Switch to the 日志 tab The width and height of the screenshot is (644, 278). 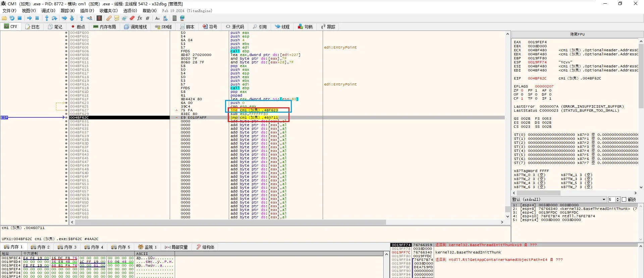[x=33, y=27]
